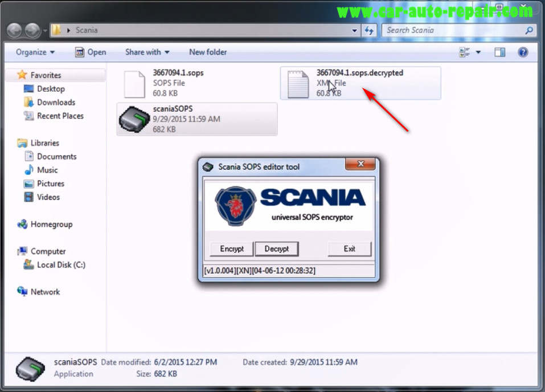Click the Scania SOPS editor title bar icon
The width and height of the screenshot is (545, 392).
pyautogui.click(x=208, y=167)
